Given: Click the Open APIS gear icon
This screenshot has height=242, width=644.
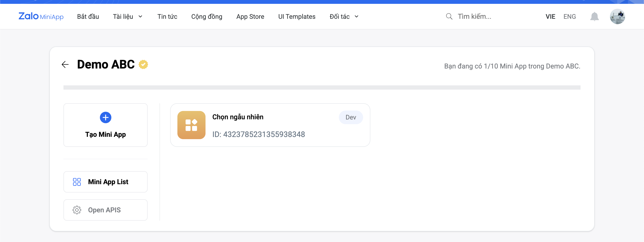Looking at the screenshot, I should (x=77, y=210).
